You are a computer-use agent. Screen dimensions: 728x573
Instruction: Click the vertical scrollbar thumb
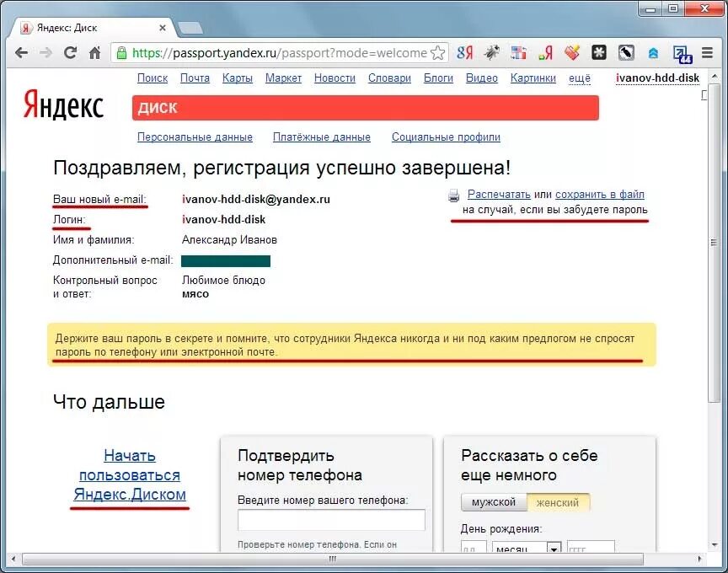714,242
